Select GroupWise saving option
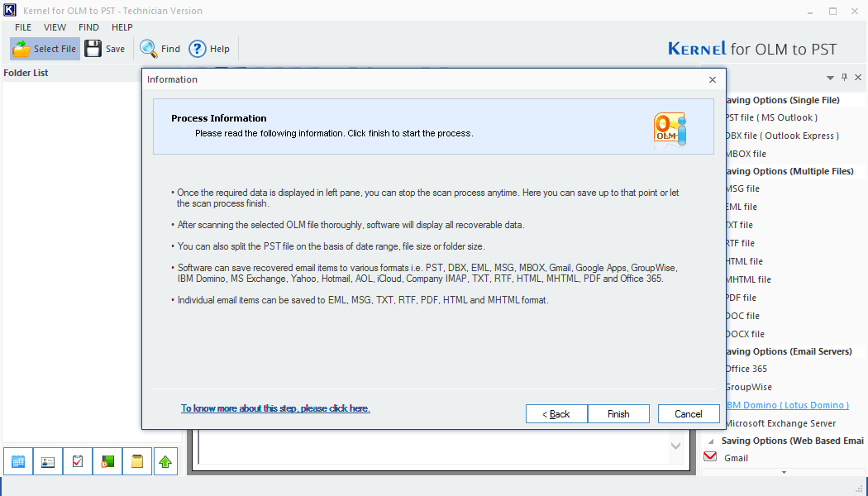Image resolution: width=868 pixels, height=496 pixels. click(749, 387)
